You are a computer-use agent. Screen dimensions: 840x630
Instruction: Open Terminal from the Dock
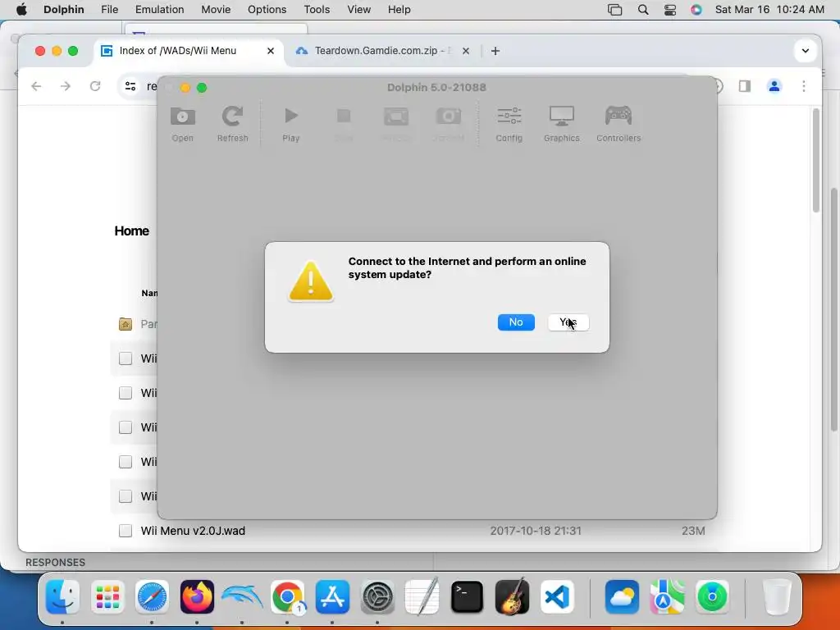[x=467, y=597]
